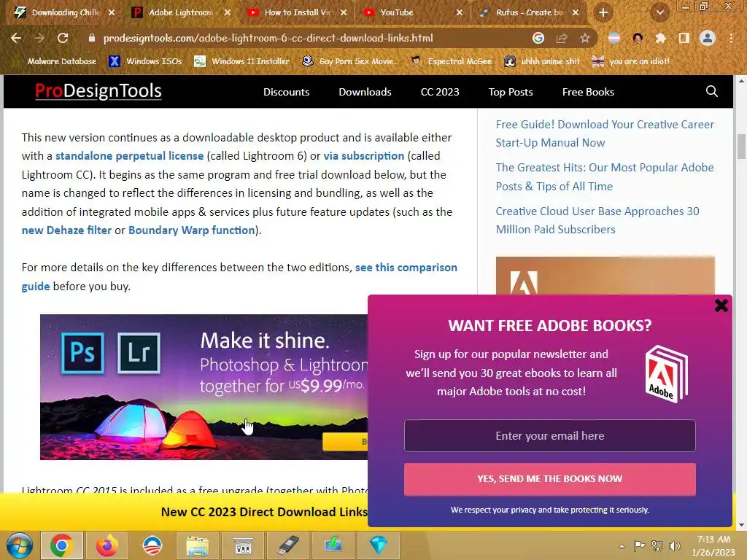Viewport: 747px width, 560px height.
Task: Open Top Posts menu item
Action: 511,92
